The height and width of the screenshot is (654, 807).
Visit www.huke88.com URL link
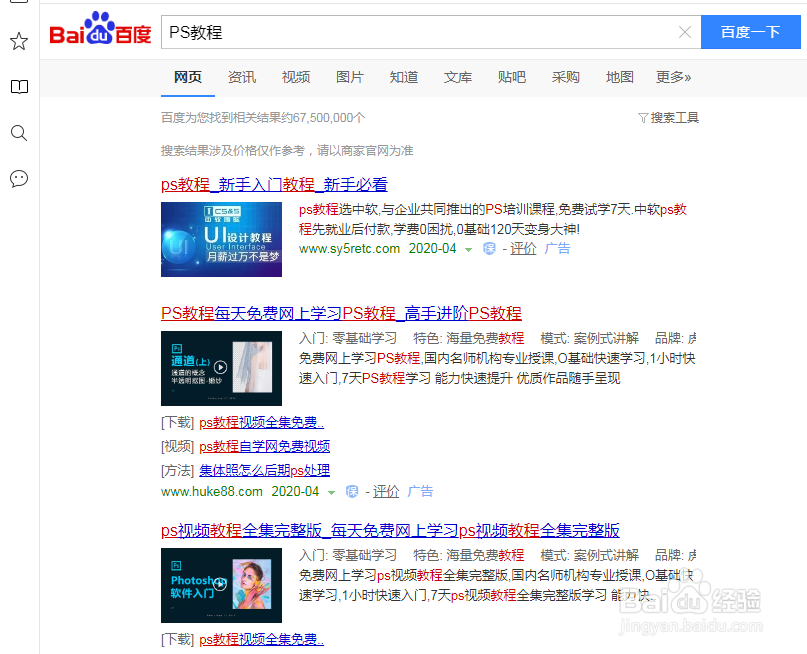pos(212,491)
